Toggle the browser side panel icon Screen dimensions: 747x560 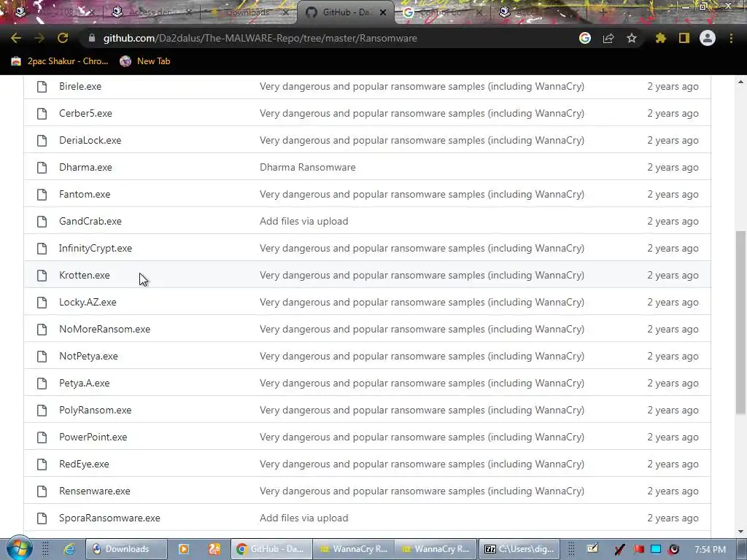684,38
